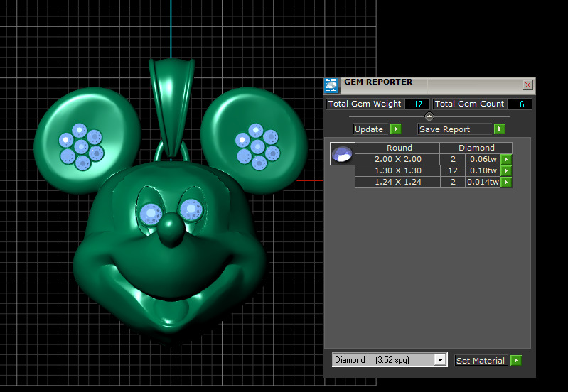Viewport: 568px width, 392px height.
Task: Click the green arrow beside Save Report
Action: click(499, 129)
